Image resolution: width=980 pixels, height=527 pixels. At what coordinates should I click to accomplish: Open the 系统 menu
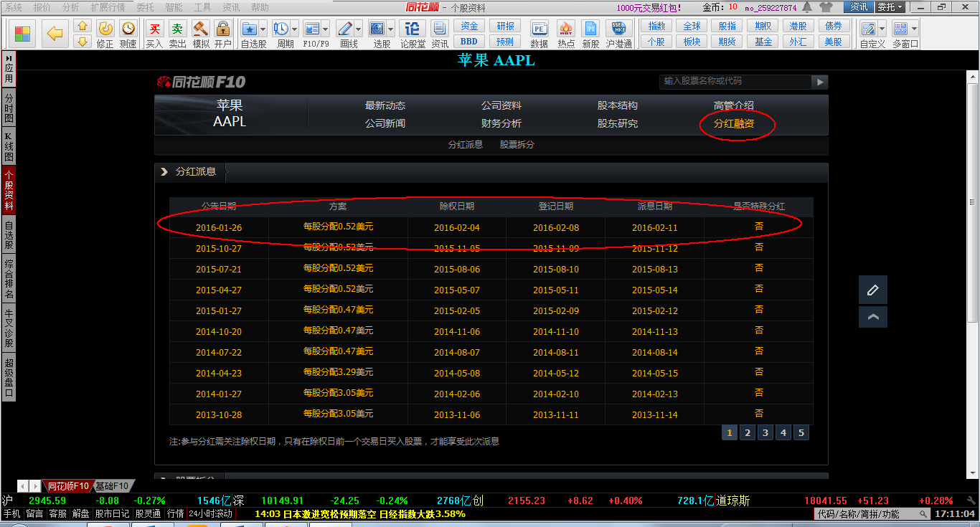click(x=14, y=7)
